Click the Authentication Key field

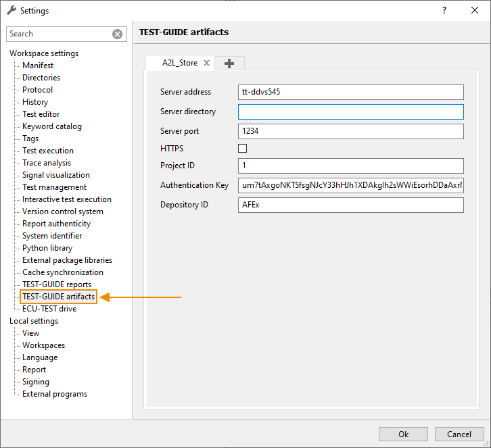coord(351,185)
